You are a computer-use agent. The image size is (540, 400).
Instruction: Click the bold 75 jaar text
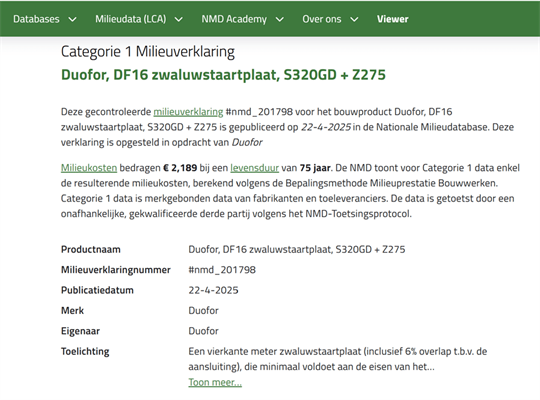pos(315,168)
